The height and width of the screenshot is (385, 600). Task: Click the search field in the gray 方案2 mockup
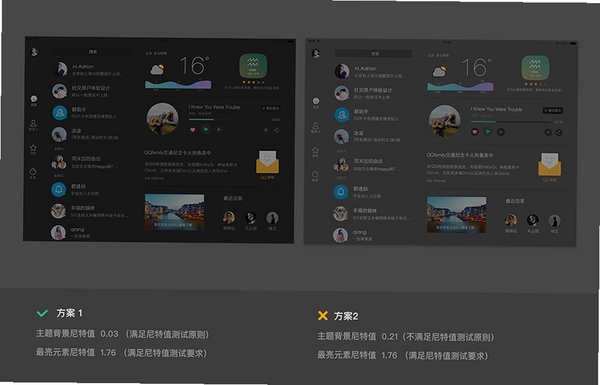click(x=373, y=54)
